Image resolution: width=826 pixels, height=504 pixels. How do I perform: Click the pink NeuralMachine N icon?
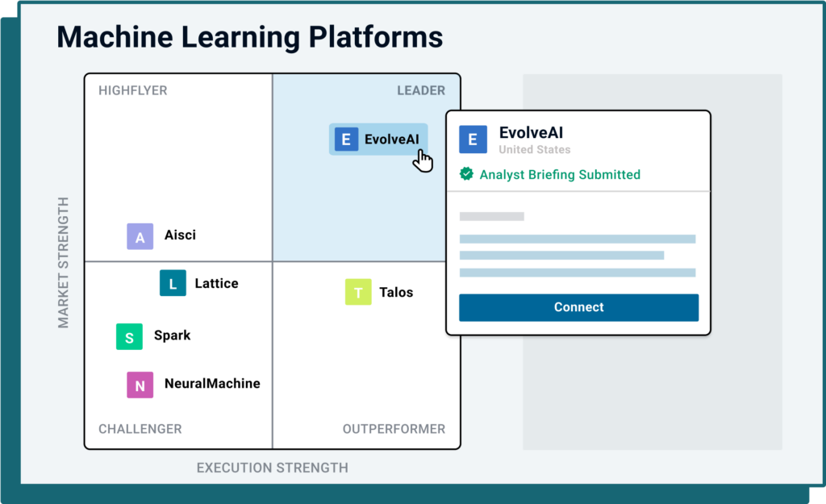[140, 385]
